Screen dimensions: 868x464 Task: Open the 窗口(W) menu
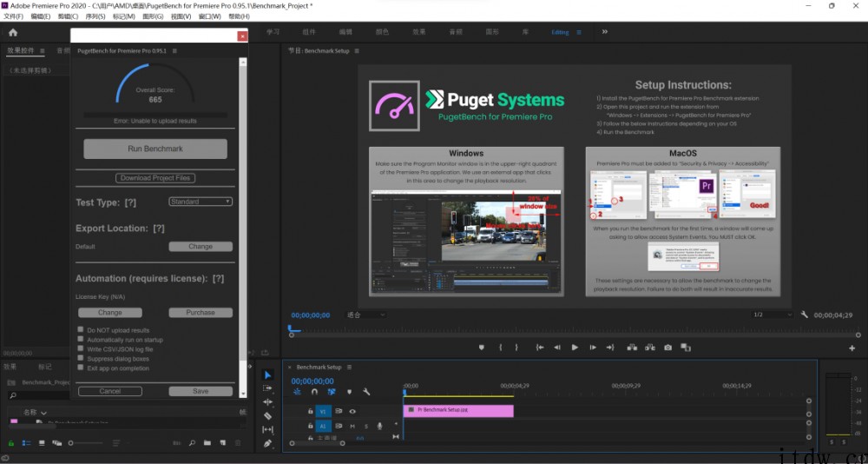click(210, 17)
